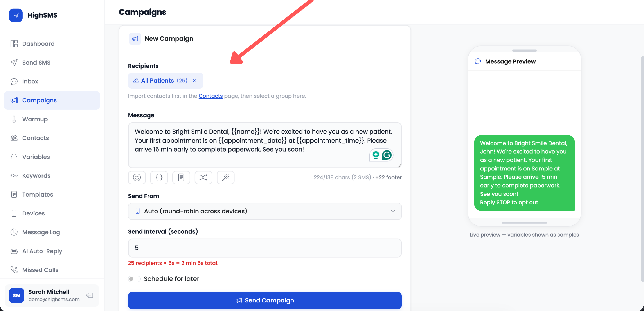Insert variable using curly braces icon

point(159,177)
